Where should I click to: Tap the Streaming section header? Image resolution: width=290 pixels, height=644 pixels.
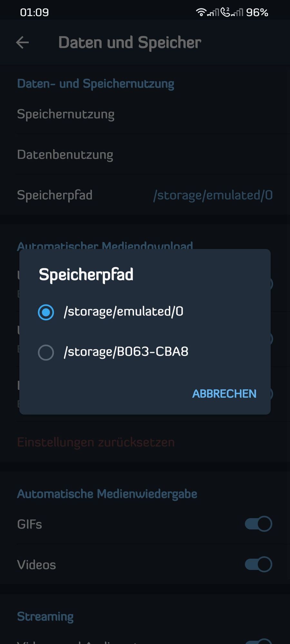coord(45,616)
